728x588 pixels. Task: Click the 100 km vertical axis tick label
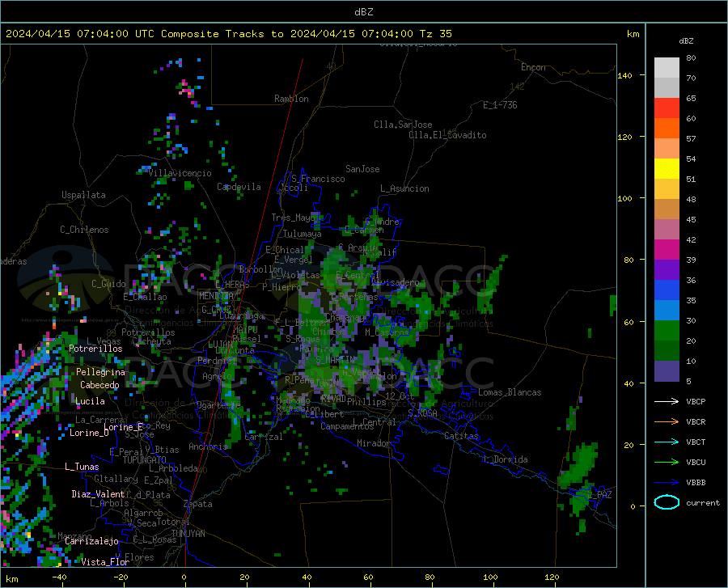pyautogui.click(x=625, y=198)
